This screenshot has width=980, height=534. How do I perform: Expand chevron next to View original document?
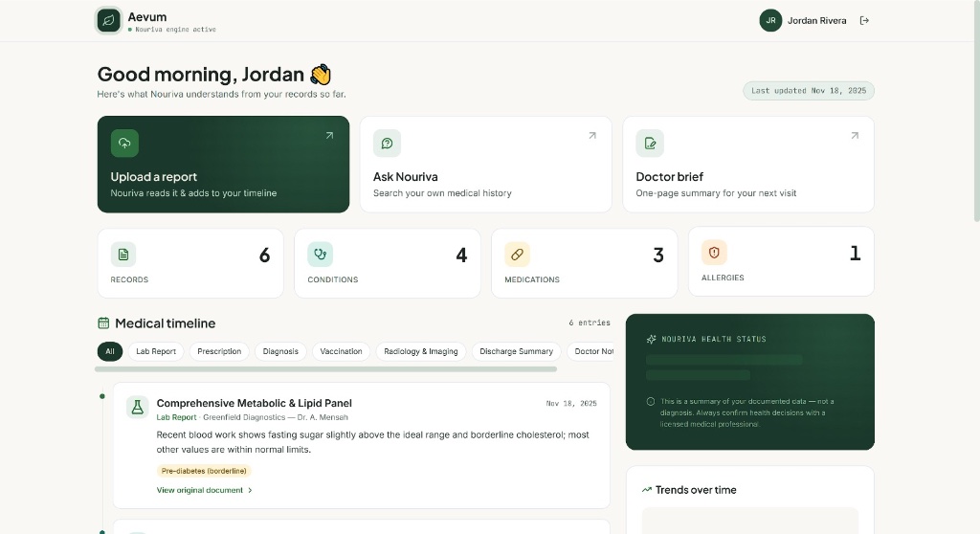point(250,490)
